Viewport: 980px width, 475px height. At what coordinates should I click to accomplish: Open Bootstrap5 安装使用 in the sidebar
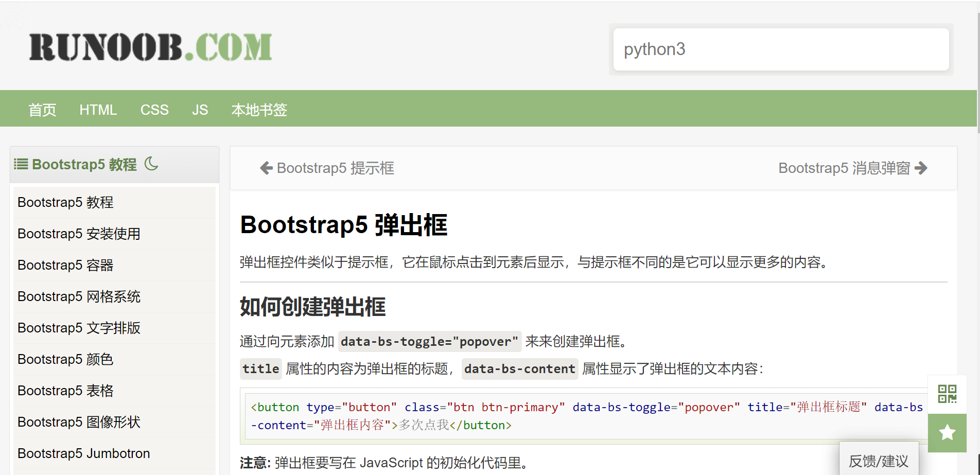pyautogui.click(x=79, y=234)
